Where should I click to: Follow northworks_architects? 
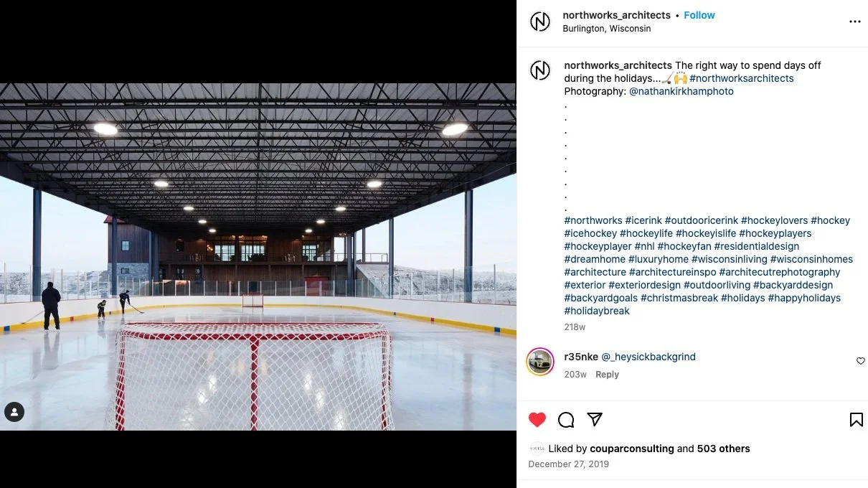coord(699,15)
